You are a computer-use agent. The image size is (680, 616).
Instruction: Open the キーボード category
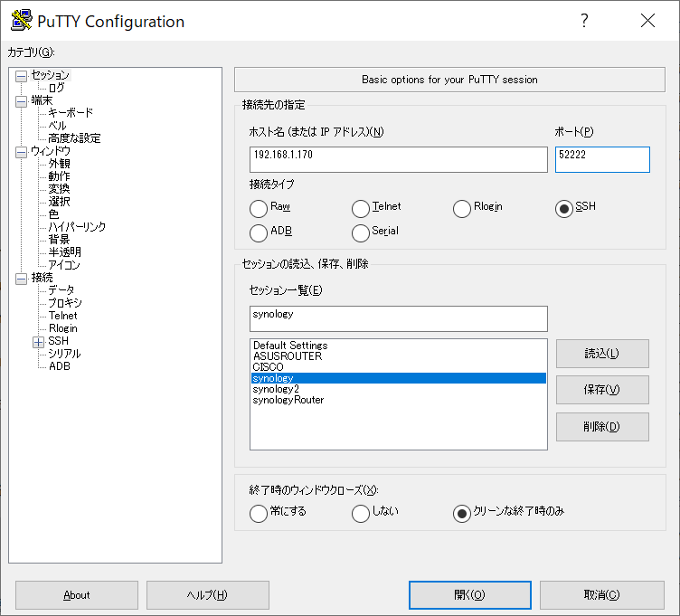click(71, 113)
